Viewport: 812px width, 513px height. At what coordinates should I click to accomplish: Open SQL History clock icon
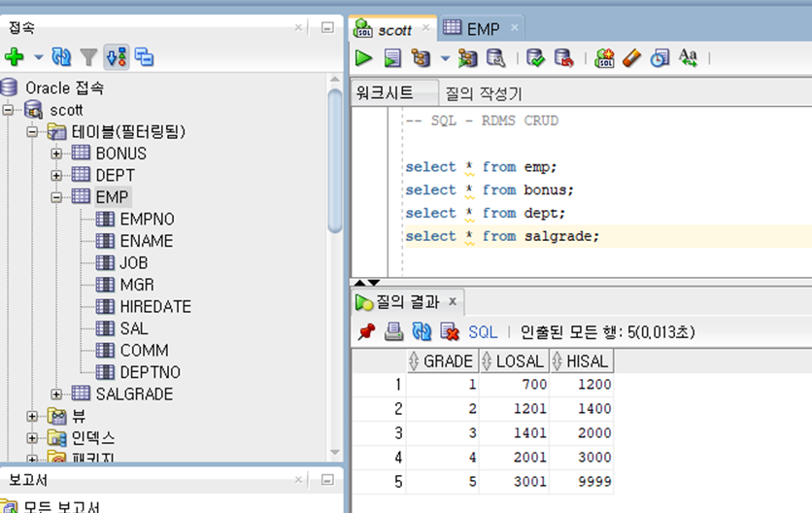[x=660, y=58]
